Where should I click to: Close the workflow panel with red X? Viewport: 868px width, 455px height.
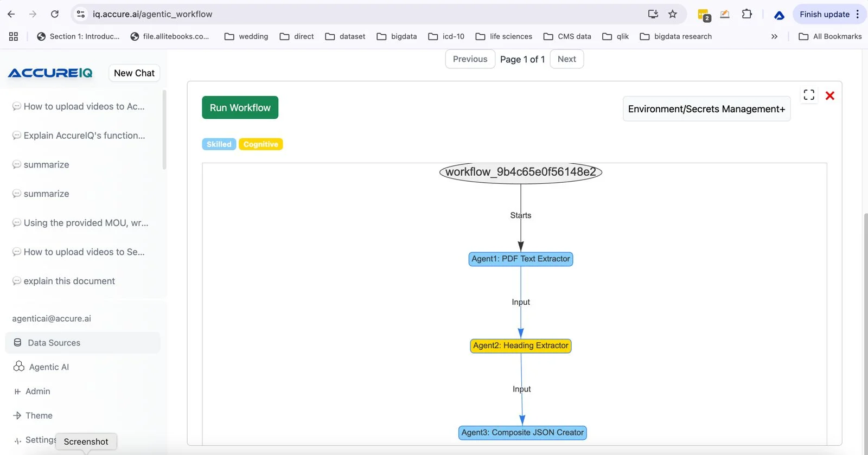[829, 96]
